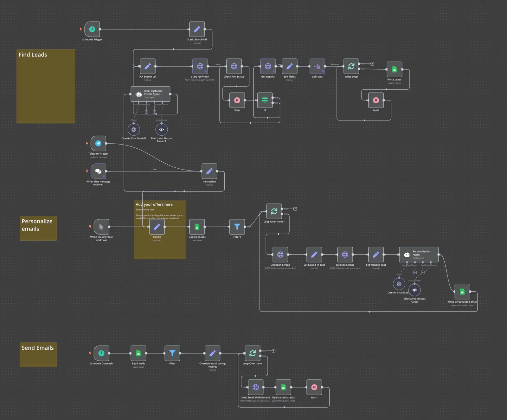Select the When chat message received trigger
Image resolution: width=507 pixels, height=420 pixels.
coord(98,171)
